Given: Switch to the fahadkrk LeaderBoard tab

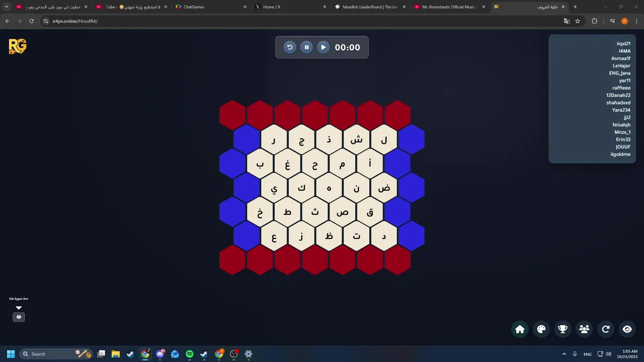Looking at the screenshot, I should click(x=370, y=7).
